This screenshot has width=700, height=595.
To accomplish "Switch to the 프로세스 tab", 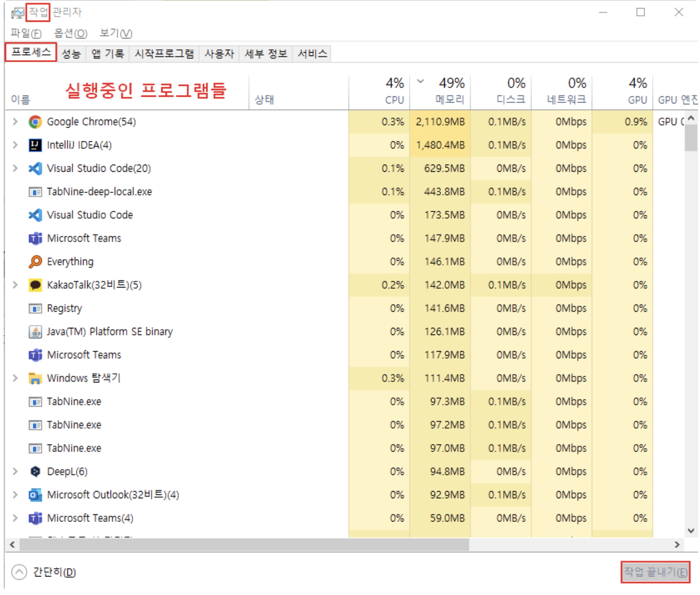I will click(x=31, y=52).
